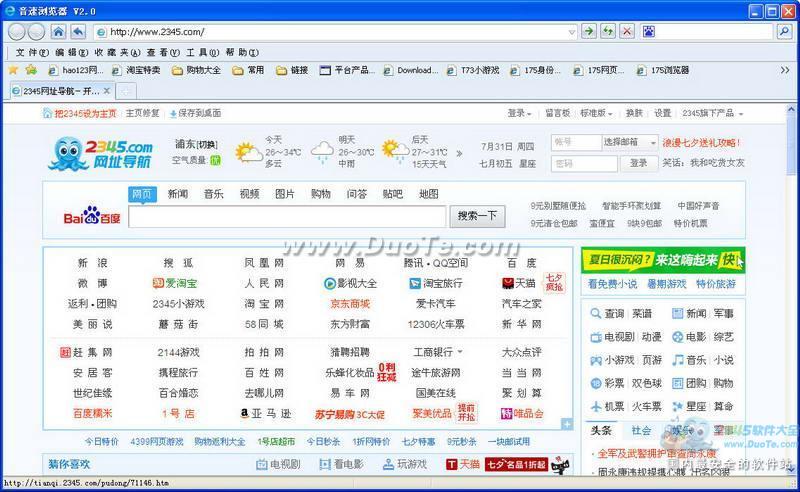Click the undo arrow toolbar icon
Screen dimensions: 800x492
(x=78, y=32)
